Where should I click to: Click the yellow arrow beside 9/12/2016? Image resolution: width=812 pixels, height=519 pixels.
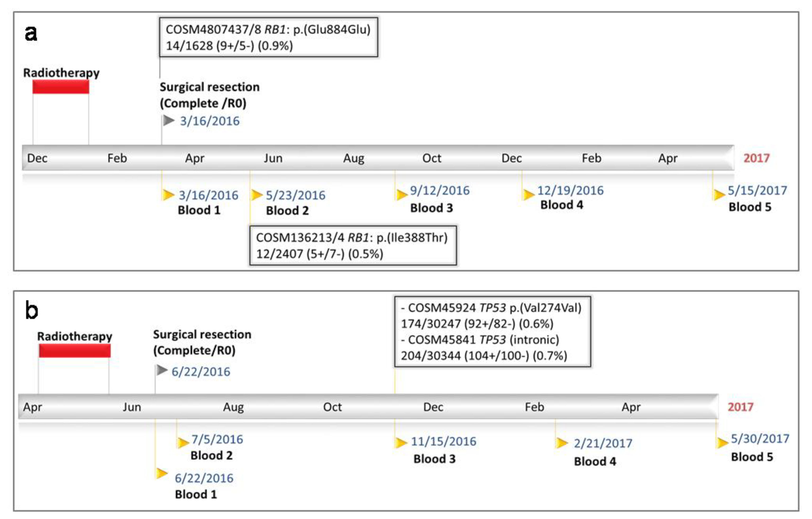pos(402,194)
